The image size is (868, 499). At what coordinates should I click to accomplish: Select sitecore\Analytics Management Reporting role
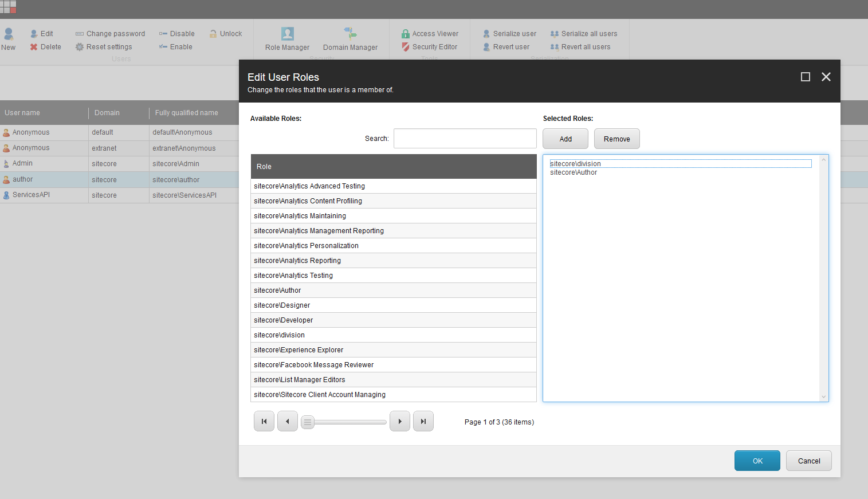[x=394, y=231]
